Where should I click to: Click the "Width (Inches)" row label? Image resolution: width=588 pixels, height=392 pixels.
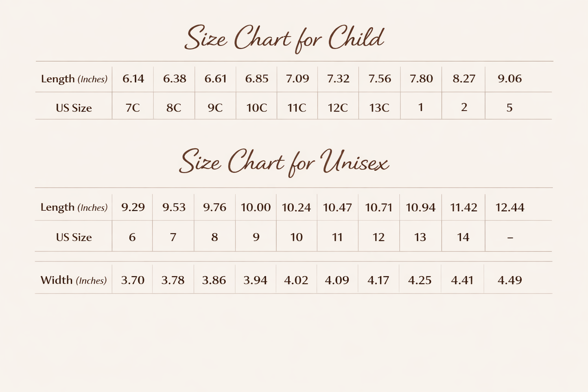(74, 280)
